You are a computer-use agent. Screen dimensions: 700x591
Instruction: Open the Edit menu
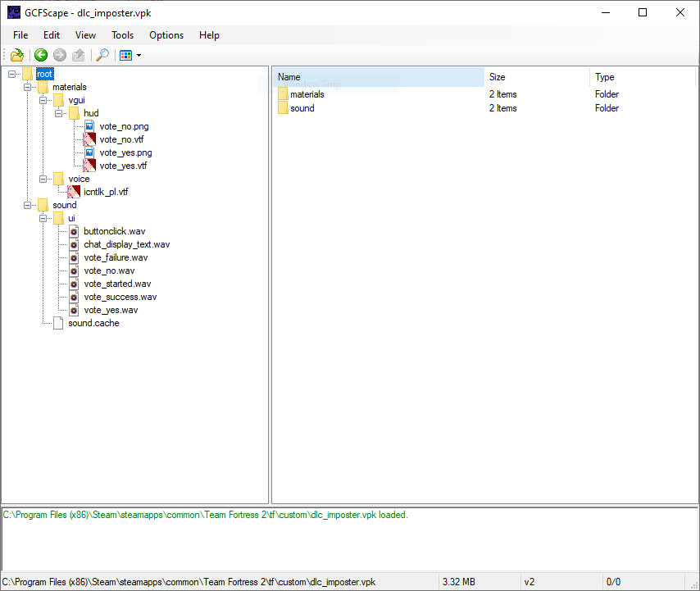point(52,35)
